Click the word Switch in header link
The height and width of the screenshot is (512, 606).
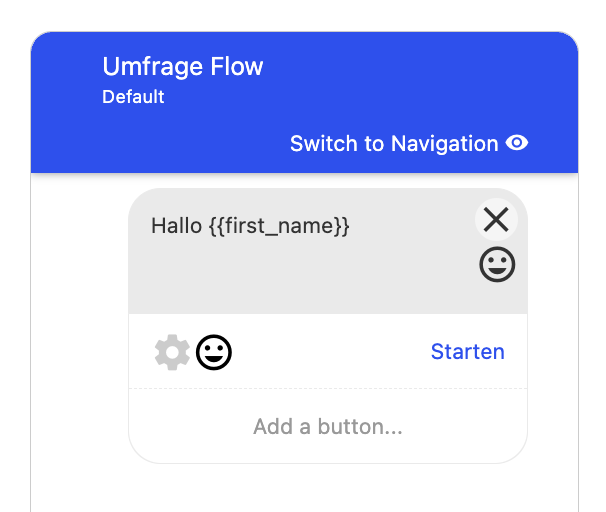[x=324, y=144]
